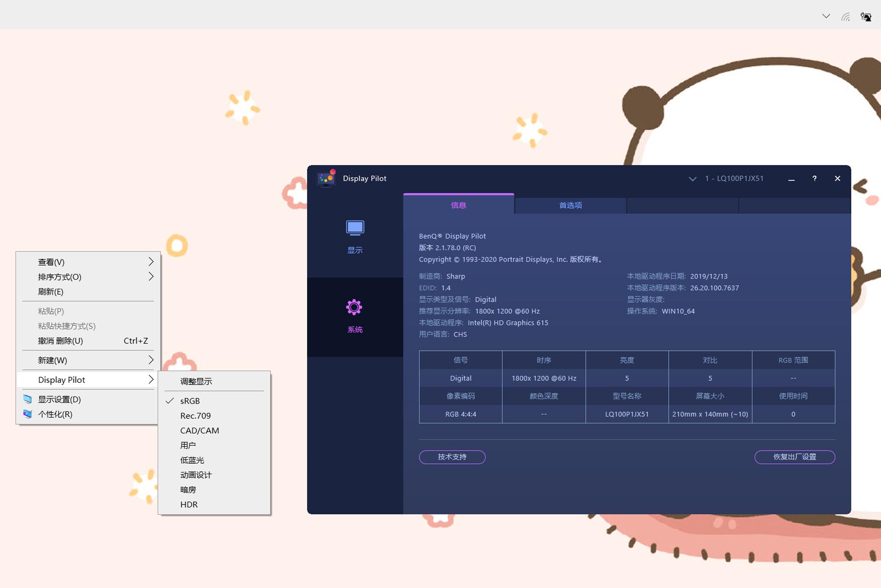Expand the 新建 submenu arrow

[151, 360]
